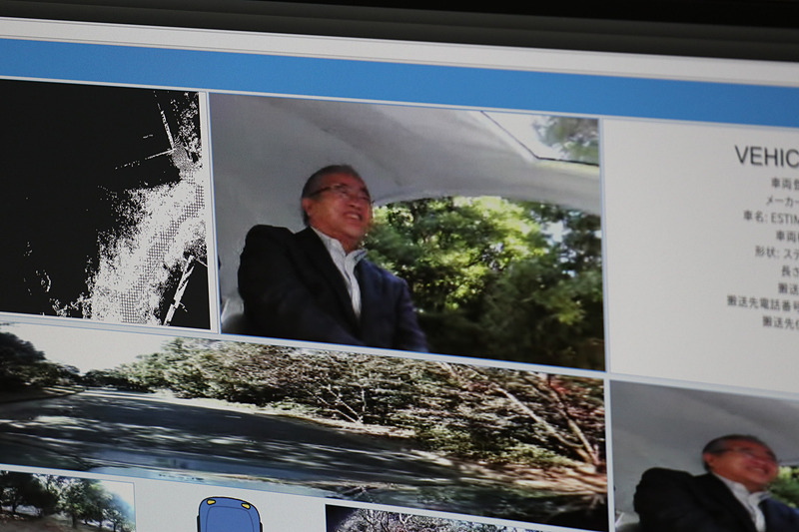The width and height of the screenshot is (799, 532).
Task: Open the small park camera thumbnail at bottom left
Action: tap(67, 501)
